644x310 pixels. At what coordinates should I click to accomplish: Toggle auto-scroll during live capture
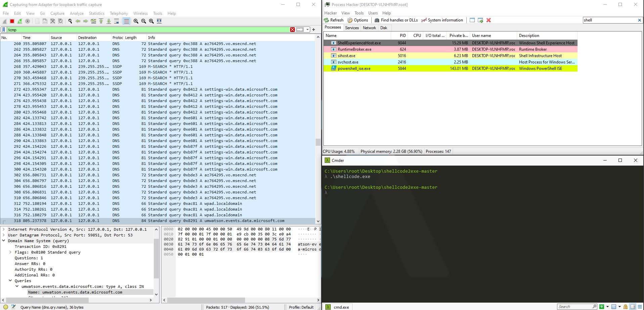[x=117, y=21]
